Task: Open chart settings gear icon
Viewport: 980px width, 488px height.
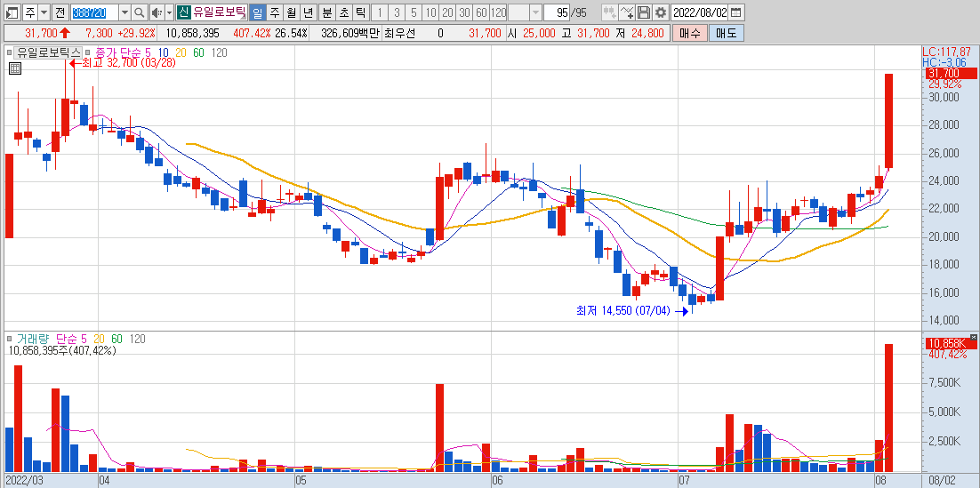Action: click(x=661, y=12)
